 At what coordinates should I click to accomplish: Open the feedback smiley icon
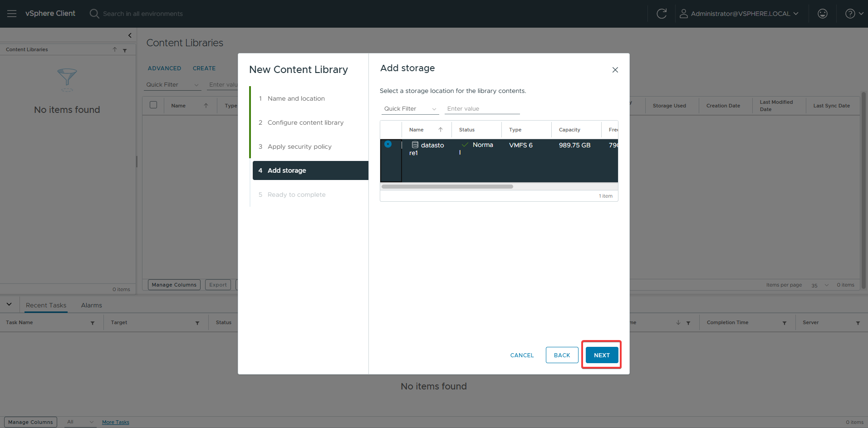[x=822, y=14]
